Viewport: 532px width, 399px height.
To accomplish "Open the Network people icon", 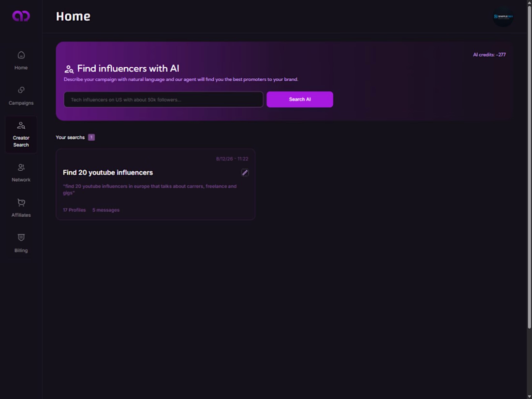I will pyautogui.click(x=21, y=167).
